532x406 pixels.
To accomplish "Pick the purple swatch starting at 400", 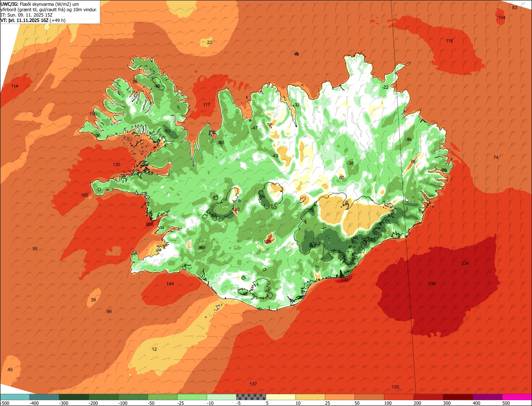I will [x=487, y=396].
